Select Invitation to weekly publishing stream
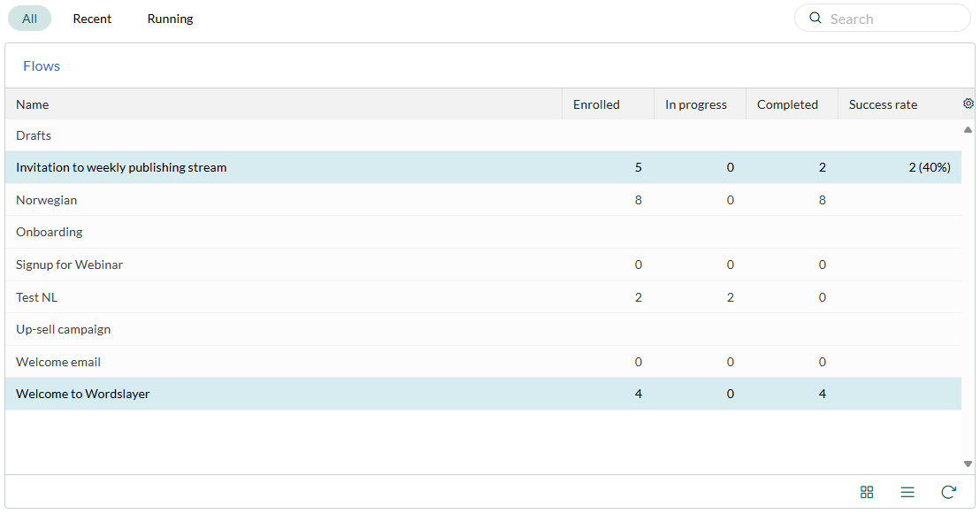This screenshot has width=980, height=514. click(x=483, y=167)
